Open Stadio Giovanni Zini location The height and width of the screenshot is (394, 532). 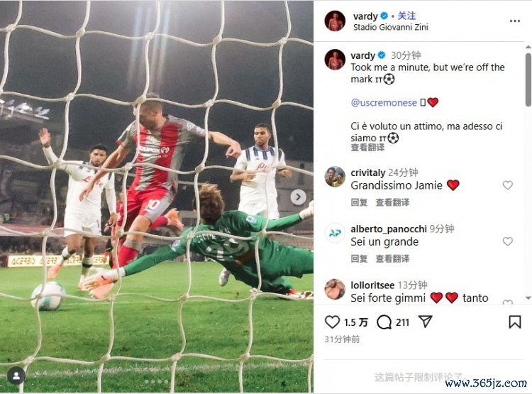(x=391, y=27)
